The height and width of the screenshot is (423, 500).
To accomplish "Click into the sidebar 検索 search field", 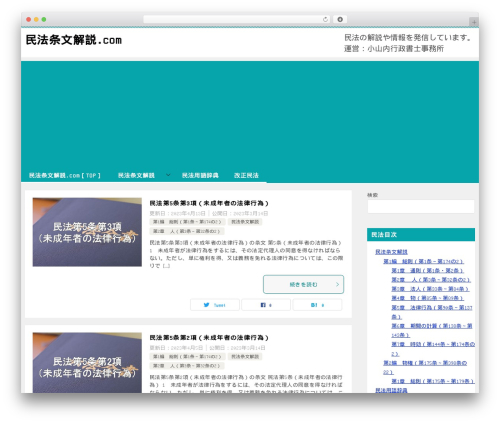I will pos(421,206).
